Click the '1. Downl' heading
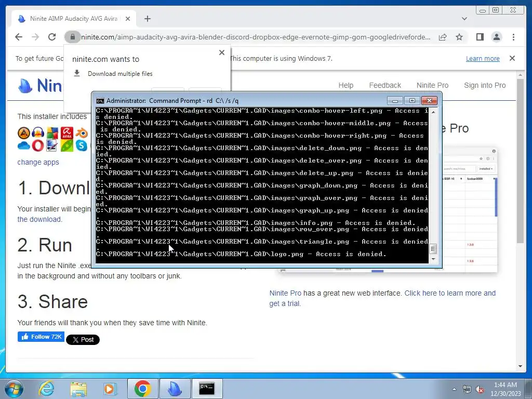 54,188
